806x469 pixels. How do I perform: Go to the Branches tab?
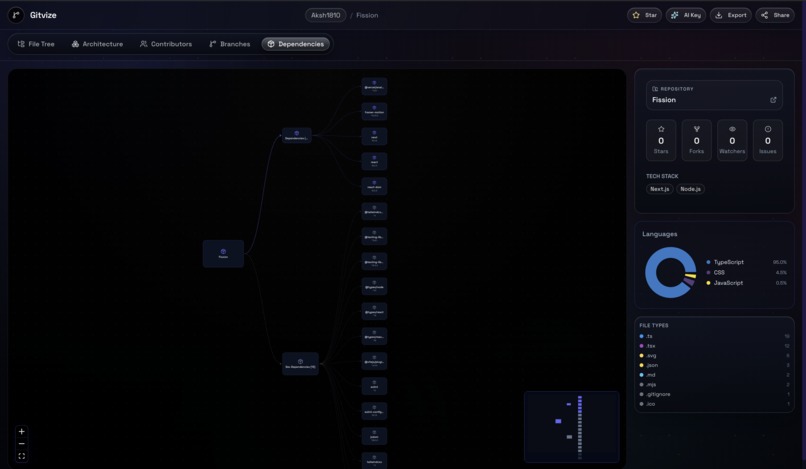(x=230, y=44)
